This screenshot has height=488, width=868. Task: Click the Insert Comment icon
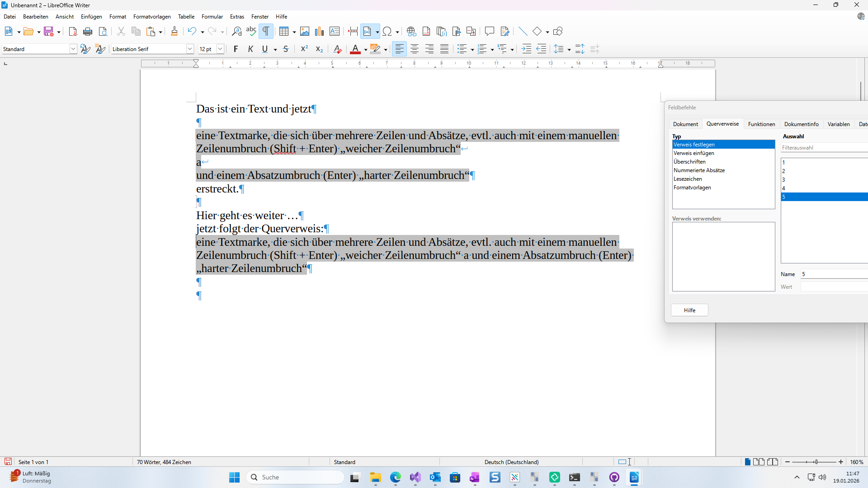[489, 31]
